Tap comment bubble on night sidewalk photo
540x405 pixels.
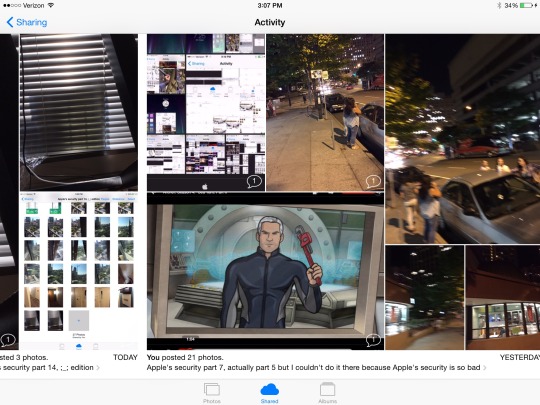pyautogui.click(x=373, y=181)
